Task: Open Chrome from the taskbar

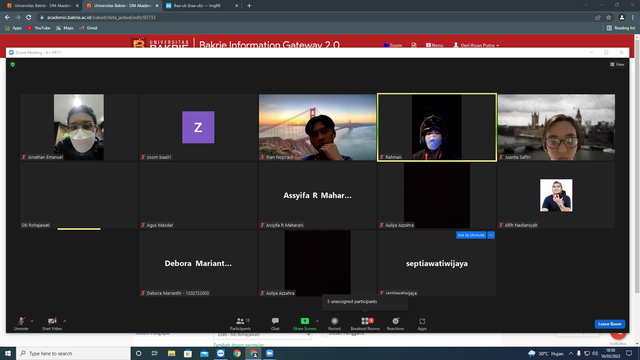Action: [237, 353]
